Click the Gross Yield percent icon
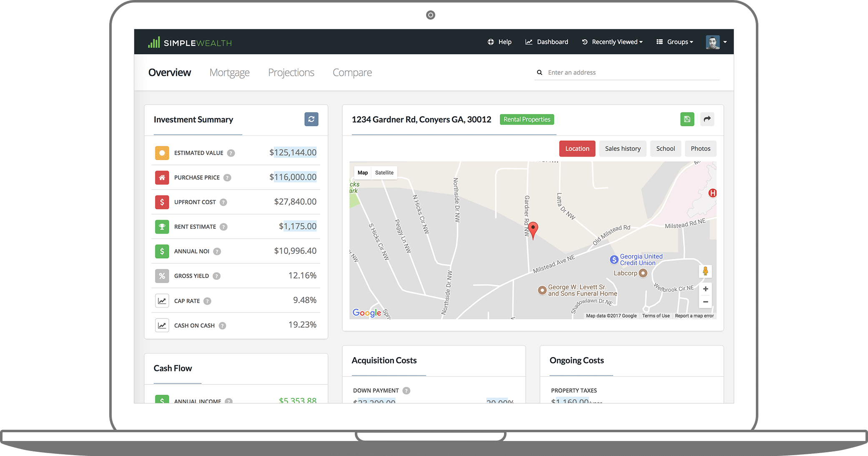This screenshot has width=868, height=456. click(x=162, y=276)
